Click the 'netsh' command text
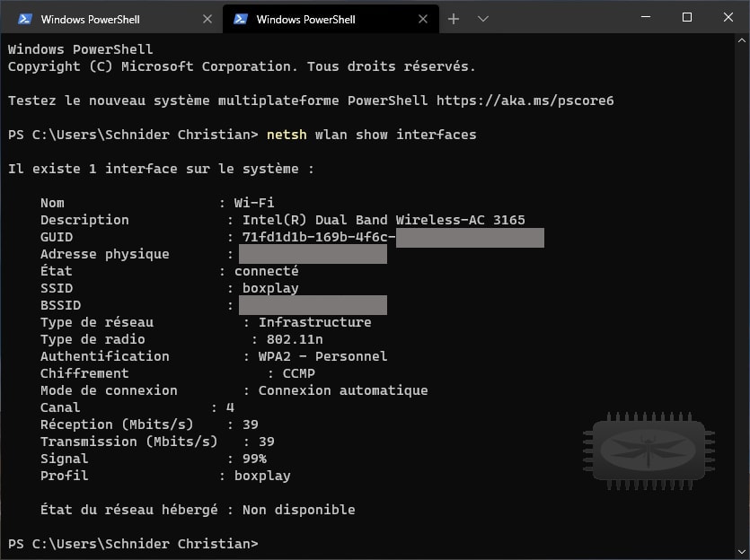Viewport: 750px width, 560px height. point(287,135)
